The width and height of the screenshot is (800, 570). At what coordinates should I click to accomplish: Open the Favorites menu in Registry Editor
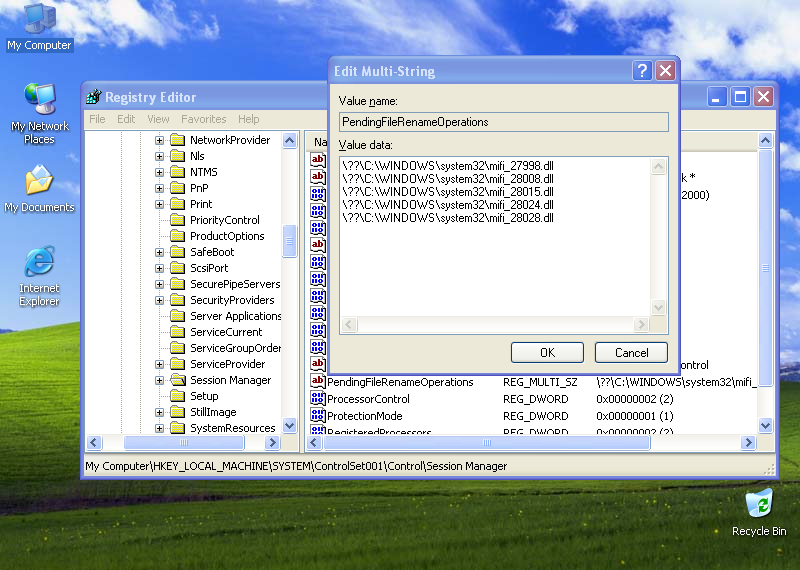tap(204, 119)
